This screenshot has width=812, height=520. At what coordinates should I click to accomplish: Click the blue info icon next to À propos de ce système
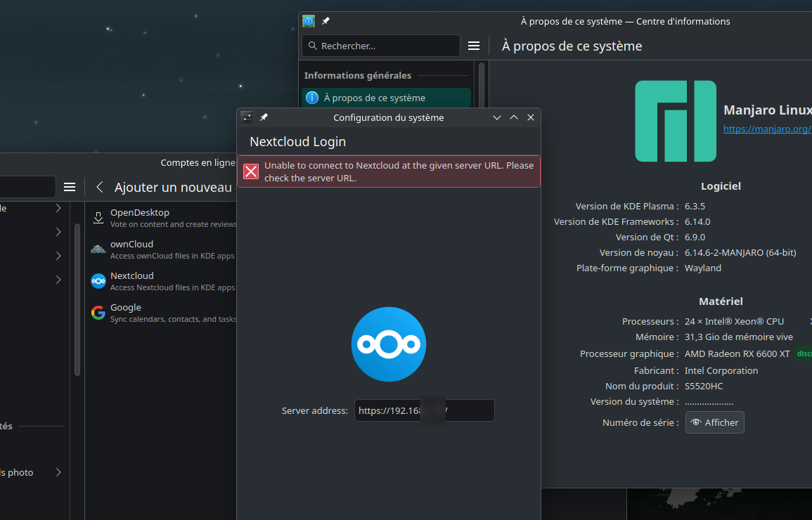click(311, 98)
